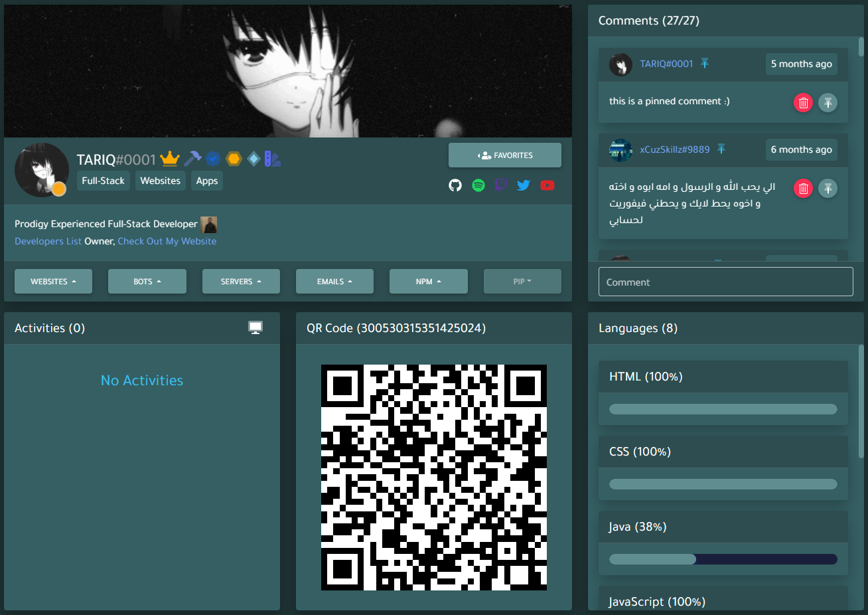This screenshot has height=615, width=868.
Task: Click the '5 months ago' timestamp
Action: 802,64
